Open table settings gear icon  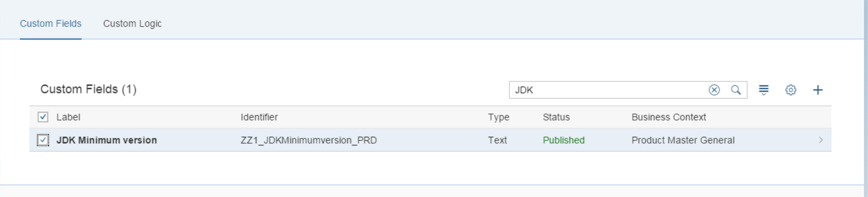tap(791, 90)
